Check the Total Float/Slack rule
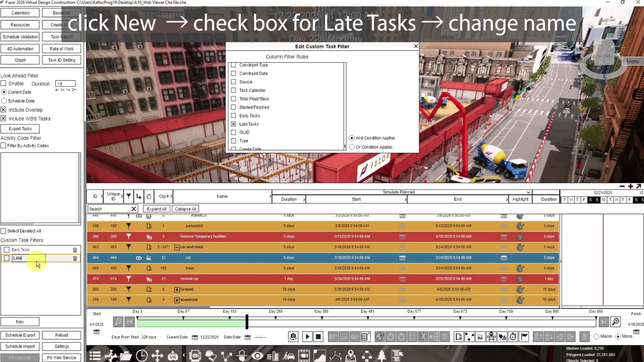Screen dimensions: 644x362 (x=233, y=99)
